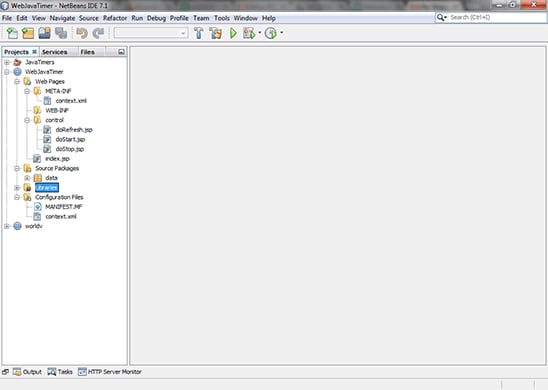Open the Edit menu
548x390 pixels.
pyautogui.click(x=22, y=18)
